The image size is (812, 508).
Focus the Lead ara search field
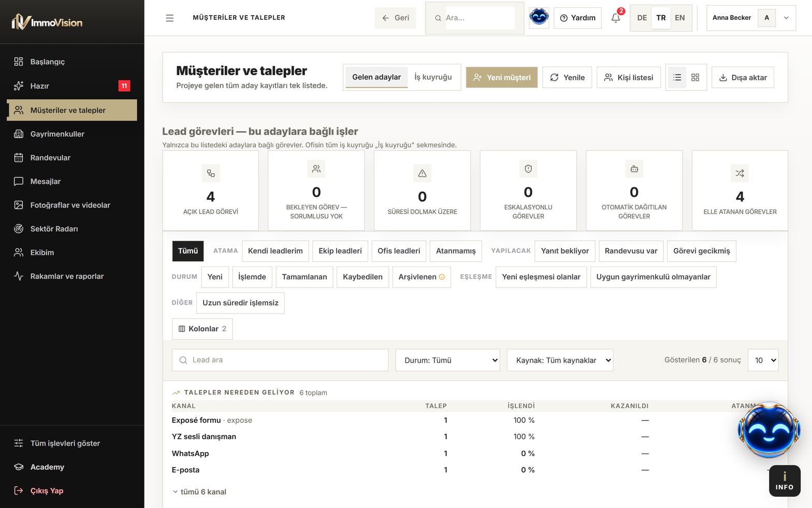[x=280, y=360]
